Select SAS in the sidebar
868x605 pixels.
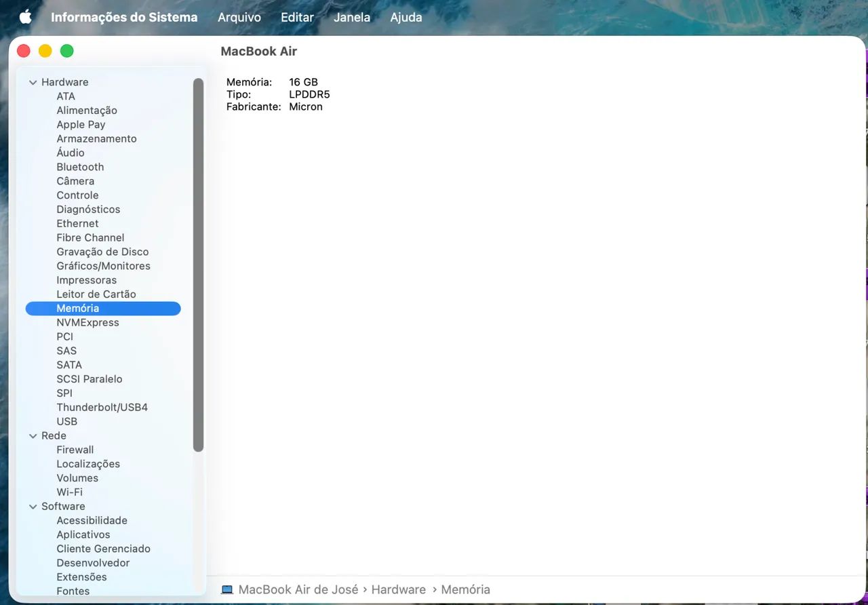(66, 351)
